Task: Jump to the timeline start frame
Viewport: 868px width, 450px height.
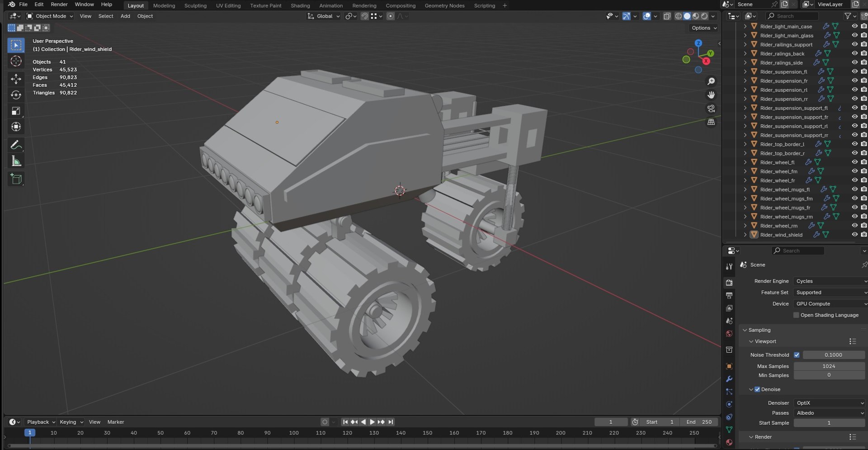Action: coord(345,422)
